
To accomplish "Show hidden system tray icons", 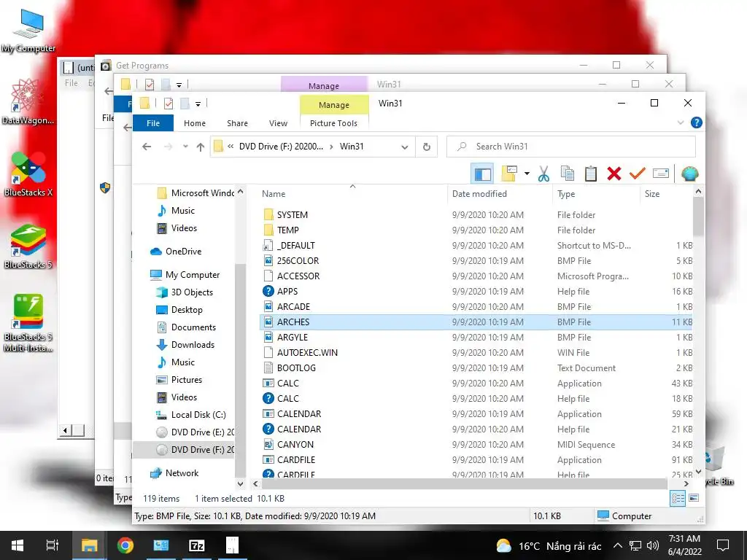I will [617, 545].
